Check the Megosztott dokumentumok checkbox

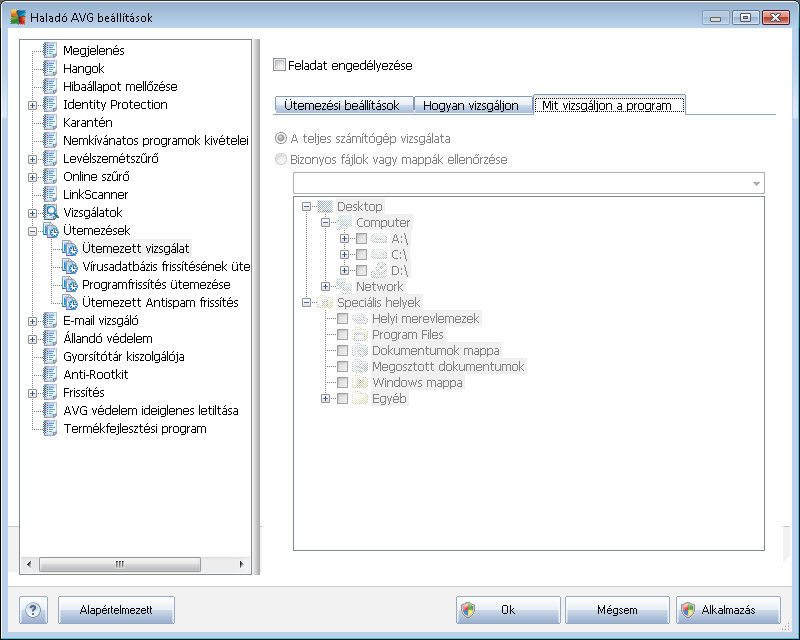[342, 366]
